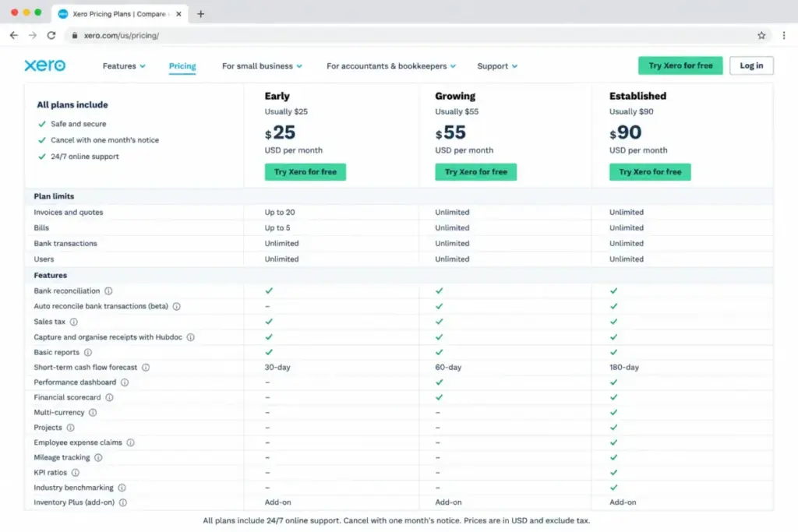Bookmark this page with the star icon

point(761,35)
